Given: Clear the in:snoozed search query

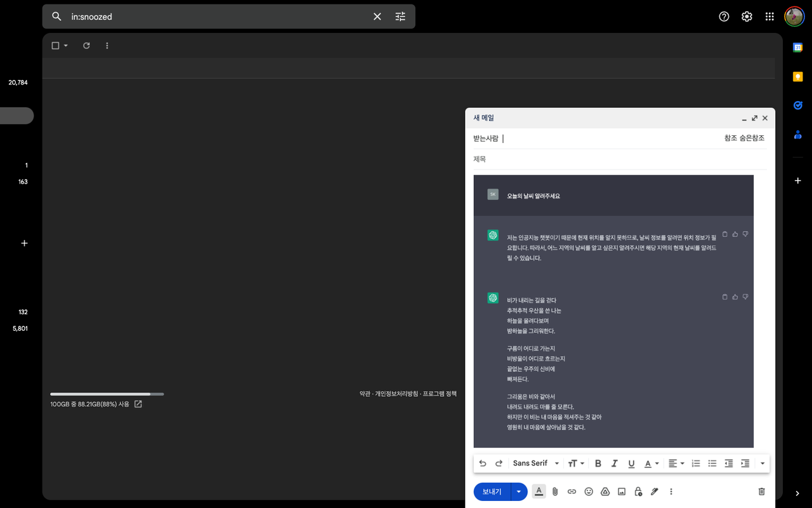Looking at the screenshot, I should pos(377,17).
